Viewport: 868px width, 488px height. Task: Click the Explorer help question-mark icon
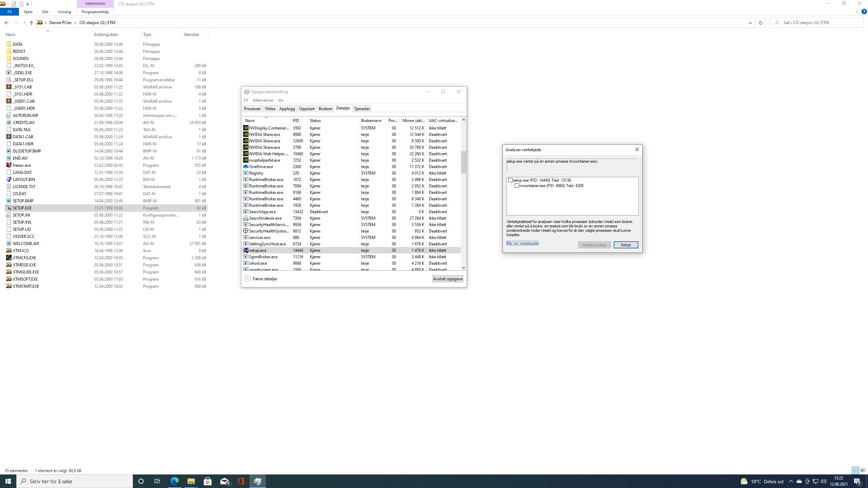[864, 12]
